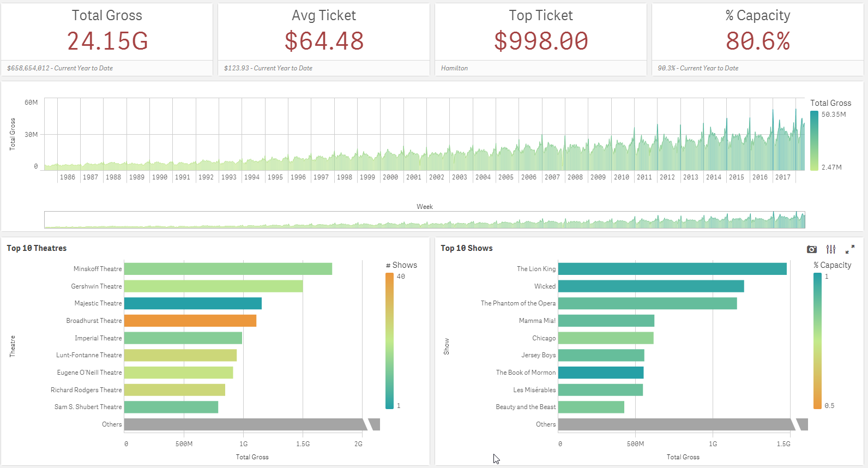868x468 pixels.
Task: Select the Mamma Mia! bar
Action: (606, 321)
